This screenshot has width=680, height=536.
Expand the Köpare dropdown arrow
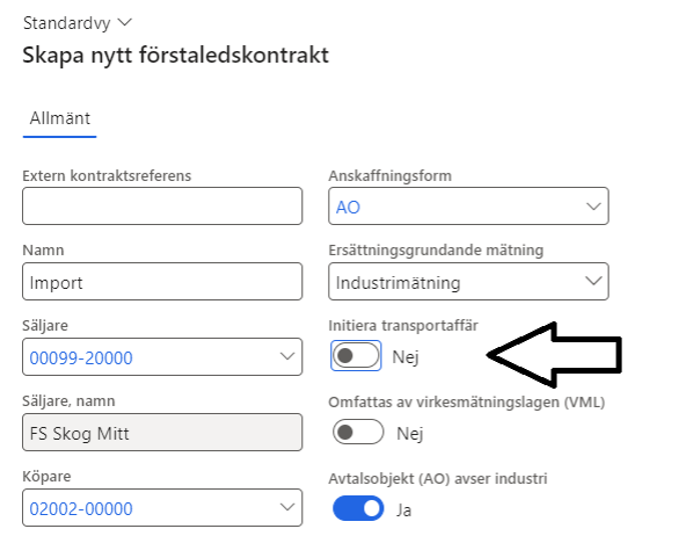[287, 507]
